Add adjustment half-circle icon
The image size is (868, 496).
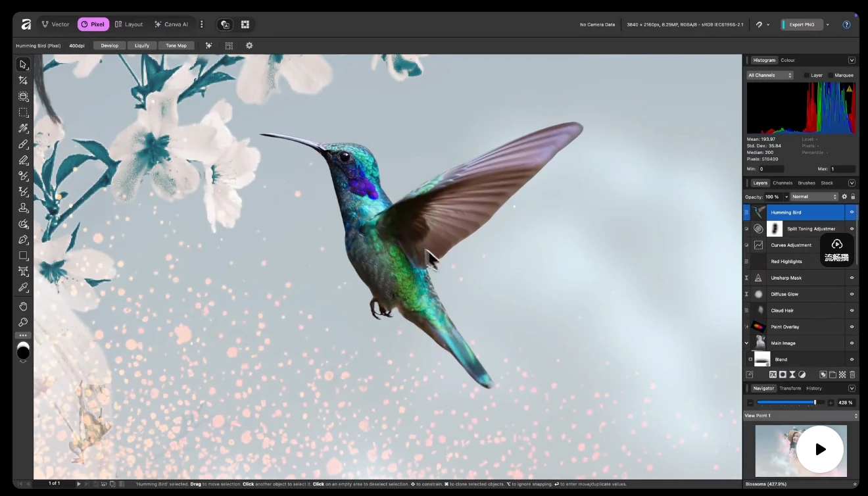click(802, 374)
